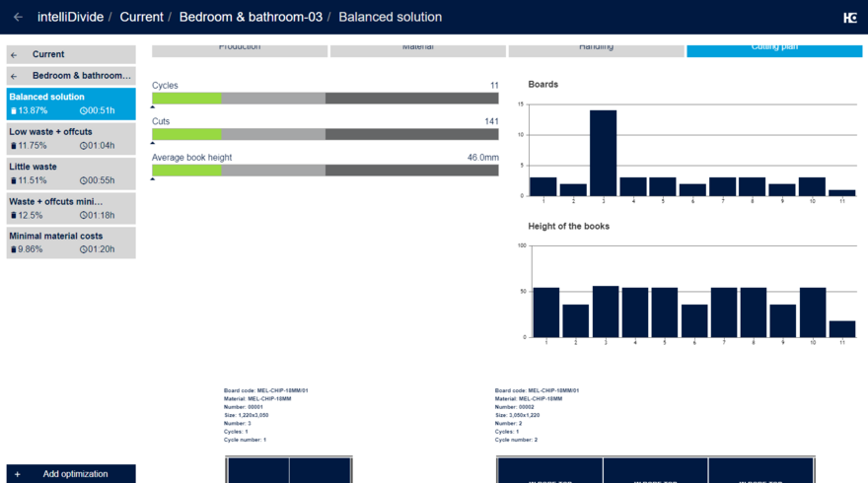The image size is (868, 483).
Task: Select Waste + offcuts mini solution
Action: (x=71, y=209)
